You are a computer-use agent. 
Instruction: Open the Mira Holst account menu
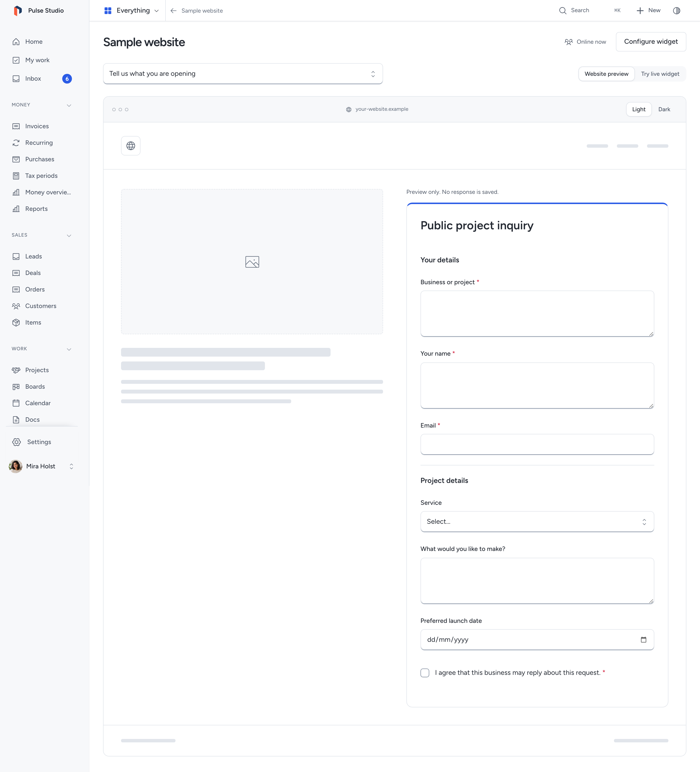pos(41,466)
